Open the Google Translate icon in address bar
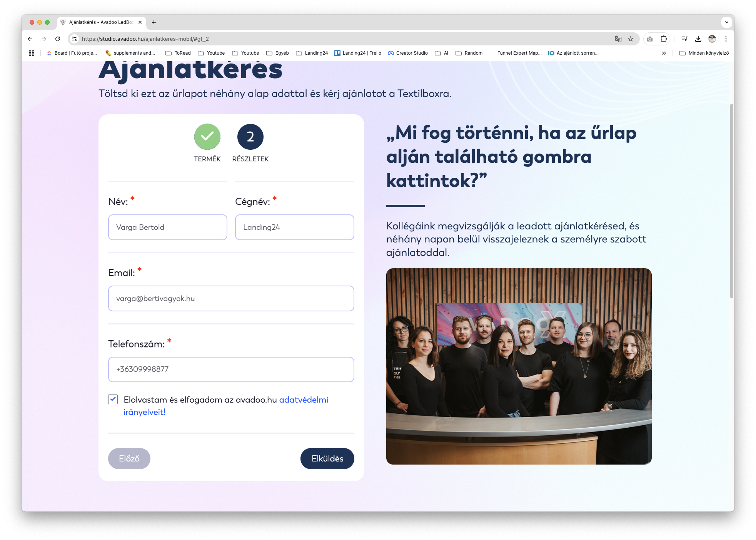 pyautogui.click(x=617, y=39)
